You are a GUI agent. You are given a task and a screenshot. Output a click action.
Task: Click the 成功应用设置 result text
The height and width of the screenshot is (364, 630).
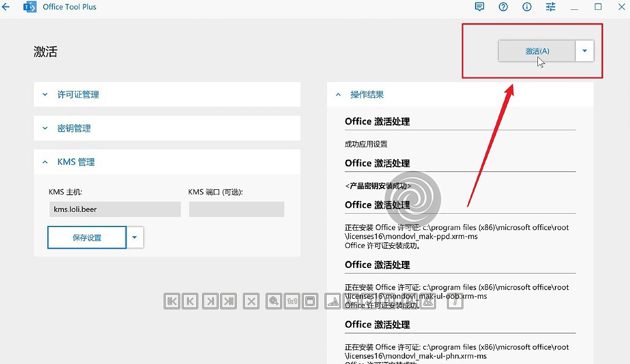(x=366, y=144)
